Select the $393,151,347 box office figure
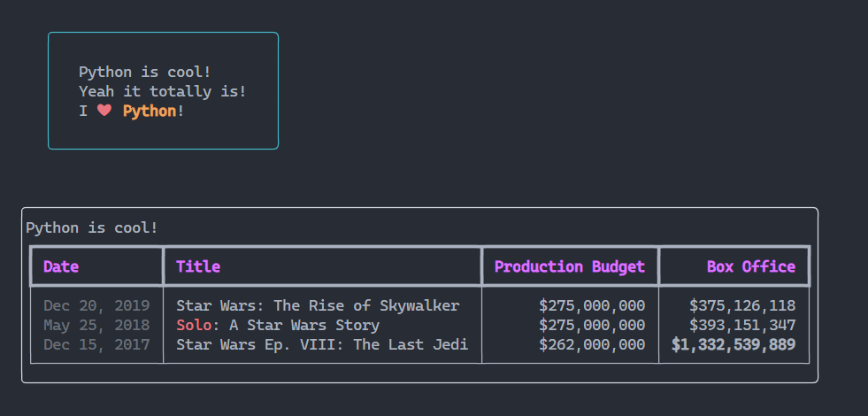Image resolution: width=868 pixels, height=416 pixels. point(742,325)
